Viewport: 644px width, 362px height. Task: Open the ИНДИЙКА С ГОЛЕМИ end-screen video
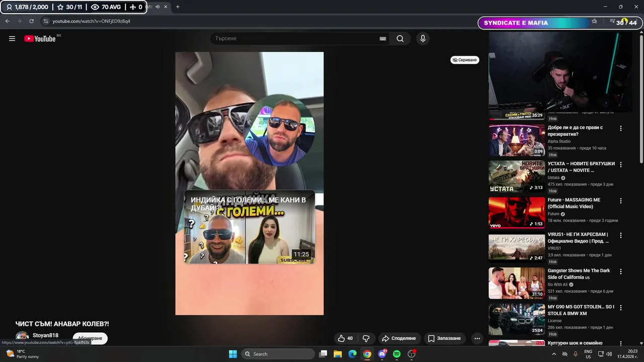pyautogui.click(x=250, y=227)
